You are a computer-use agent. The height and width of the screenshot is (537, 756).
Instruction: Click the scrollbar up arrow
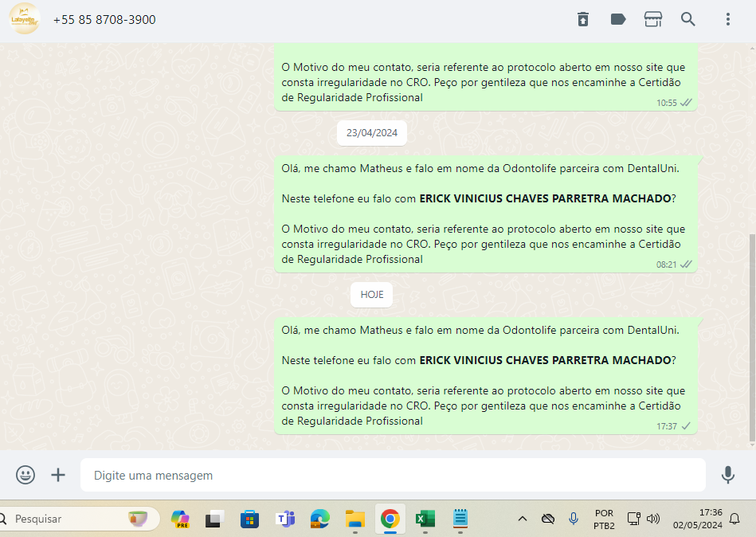click(x=752, y=48)
